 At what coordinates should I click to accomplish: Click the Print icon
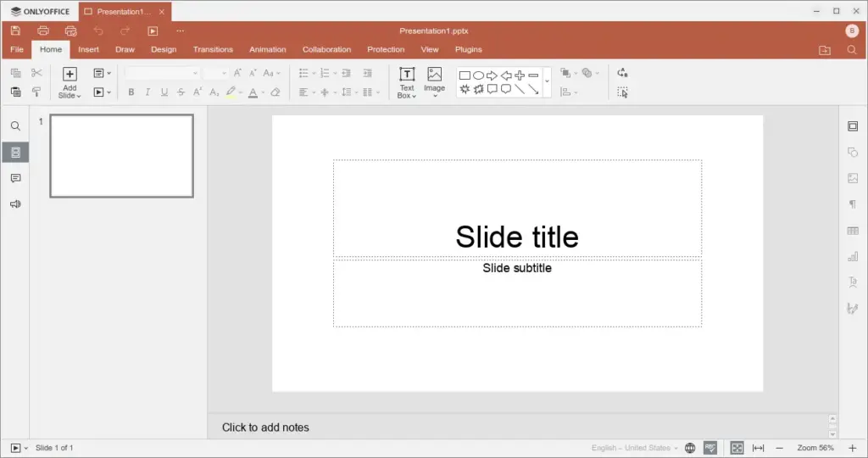(x=43, y=31)
